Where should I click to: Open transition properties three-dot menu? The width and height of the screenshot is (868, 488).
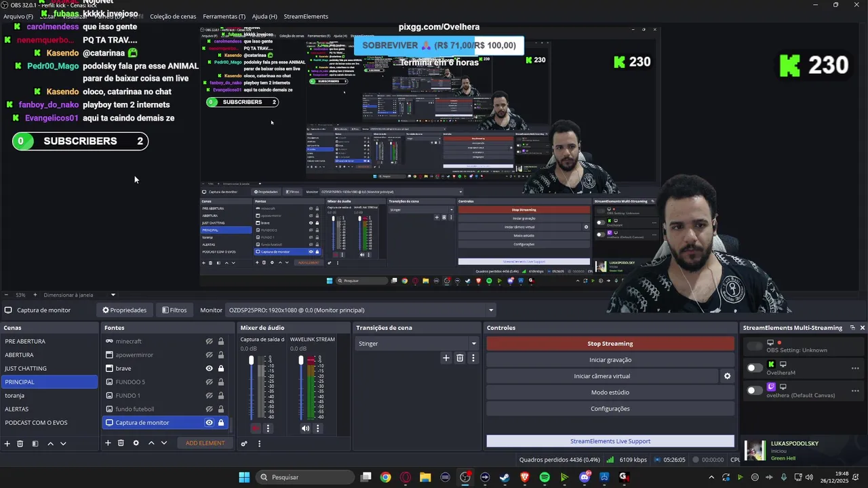click(473, 358)
